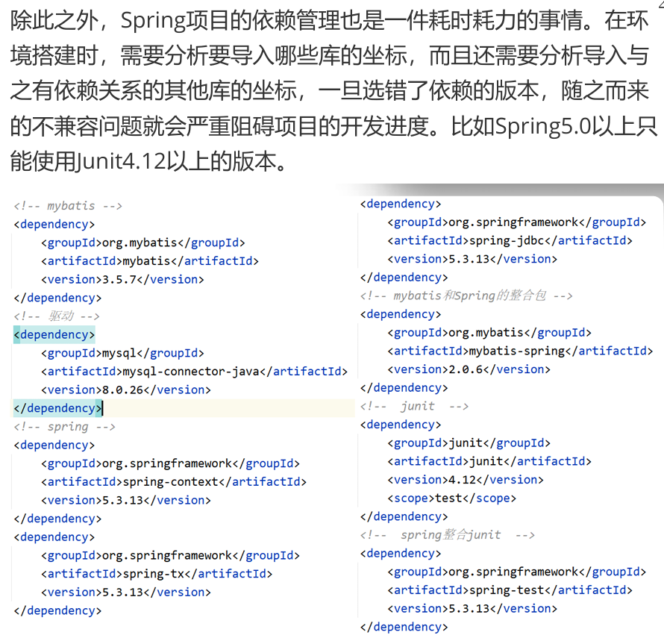Click "Spring5.0" in the paragraph
This screenshot has width=664, height=644.
click(543, 126)
